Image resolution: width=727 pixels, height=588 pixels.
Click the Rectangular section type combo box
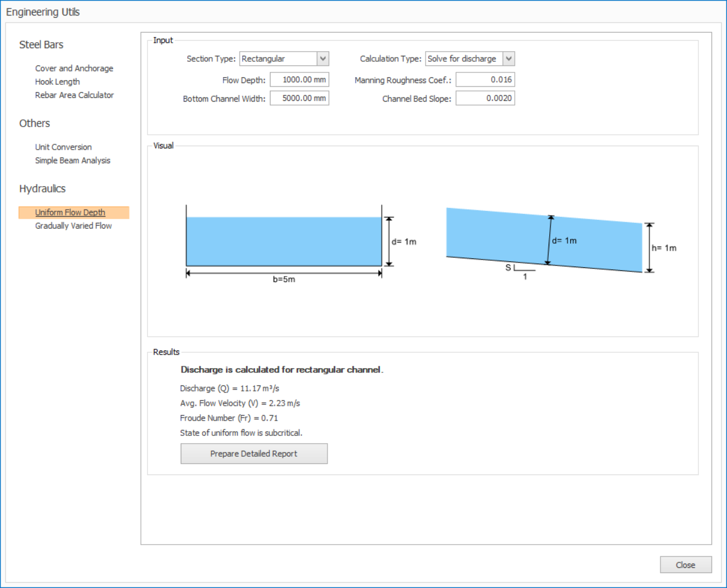coord(278,59)
